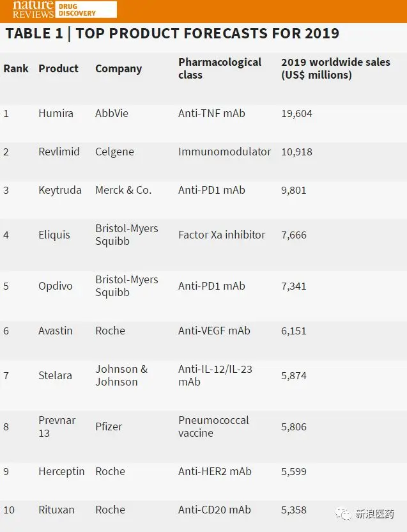Click the Revlimid product name
The width and height of the screenshot is (407, 532).
(59, 152)
